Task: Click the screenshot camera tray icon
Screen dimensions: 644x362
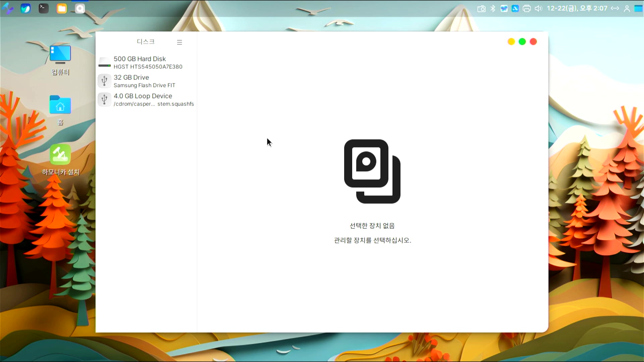Action: click(x=481, y=9)
